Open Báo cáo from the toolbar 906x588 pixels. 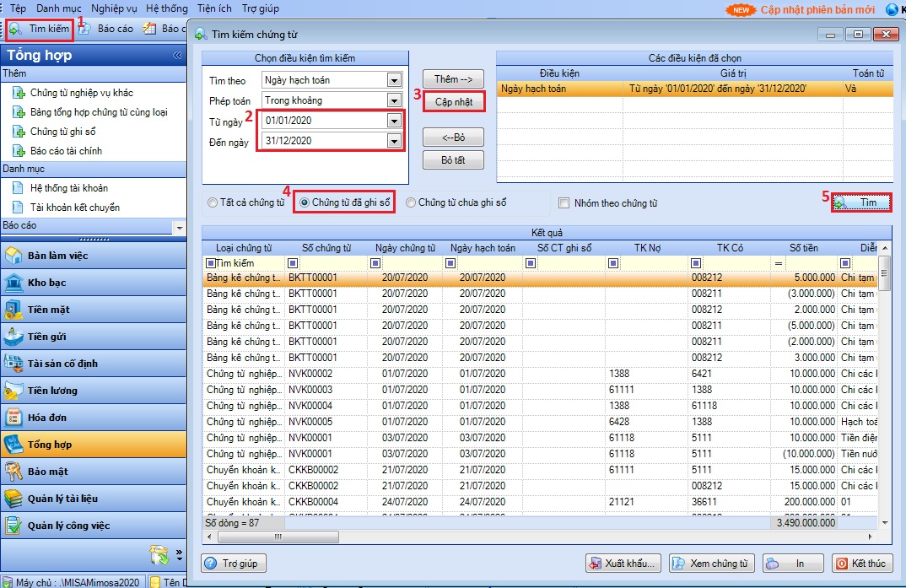coord(106,29)
